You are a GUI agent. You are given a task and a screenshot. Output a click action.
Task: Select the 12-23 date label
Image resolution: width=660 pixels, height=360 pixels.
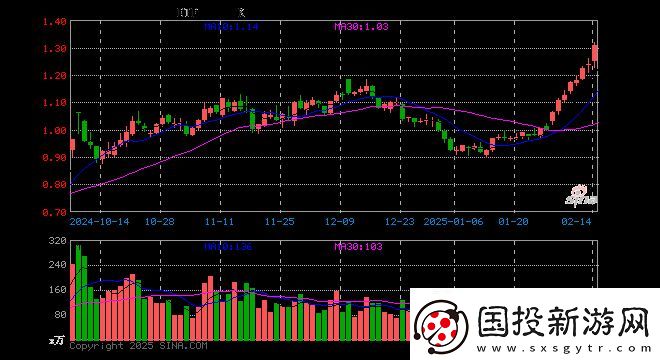click(399, 222)
